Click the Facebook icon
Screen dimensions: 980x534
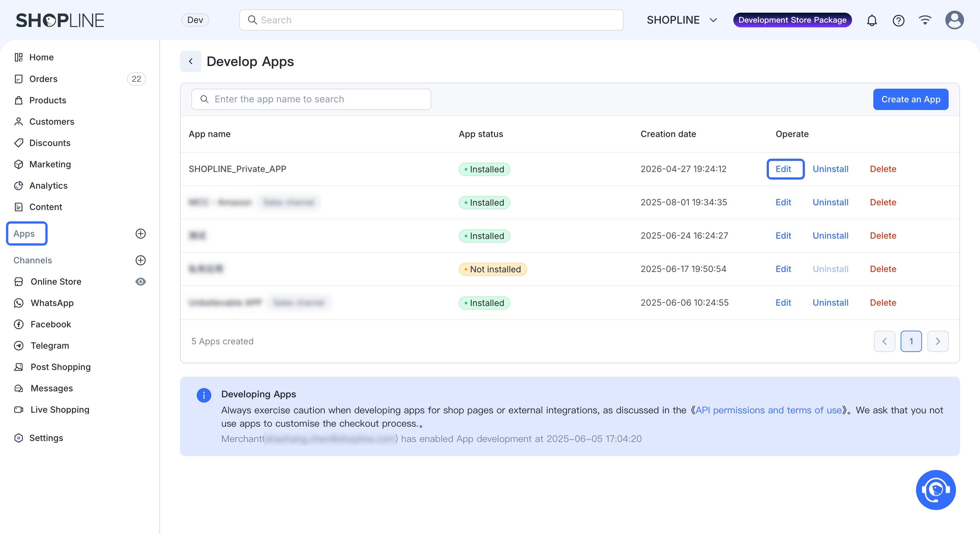(x=19, y=324)
